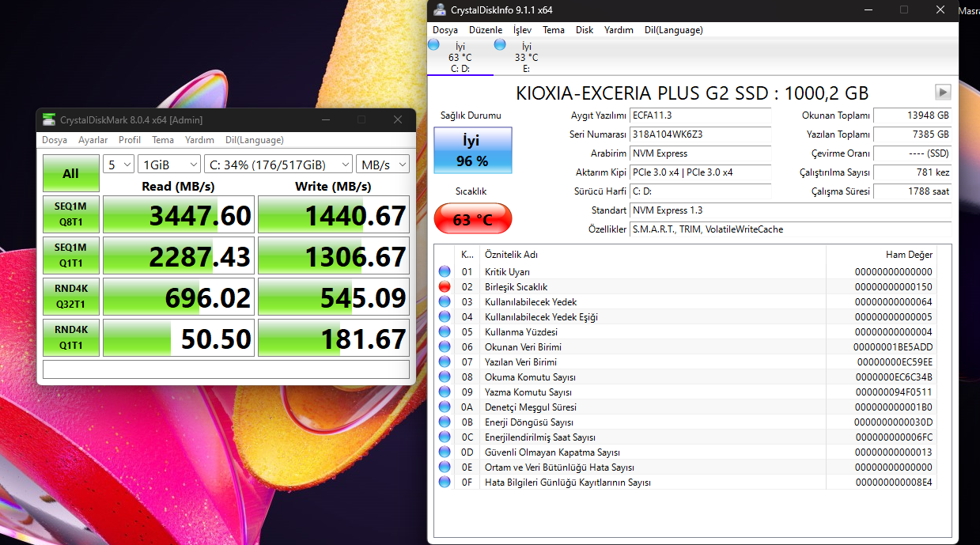Run the RND4K Q32T1 test
This screenshot has height=545, width=980.
pos(71,297)
